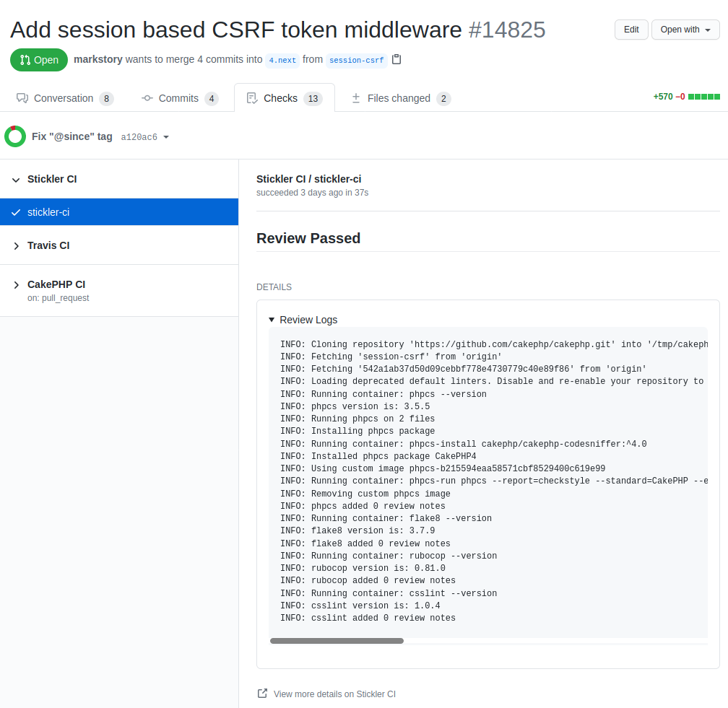Screen dimensions: 728x708
Task: Copy the session-csrf branch name via clipboard icon
Action: pyautogui.click(x=396, y=59)
